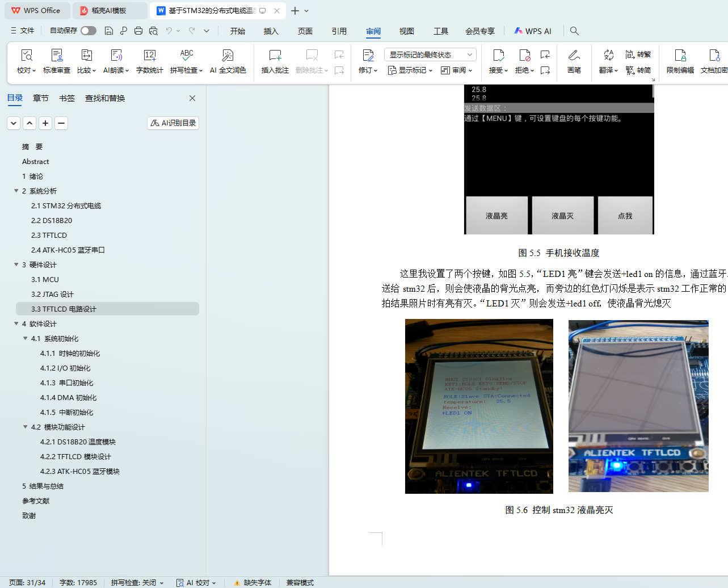Click the AI 全文润色 icon
The width and height of the screenshot is (728, 588).
[x=228, y=61]
